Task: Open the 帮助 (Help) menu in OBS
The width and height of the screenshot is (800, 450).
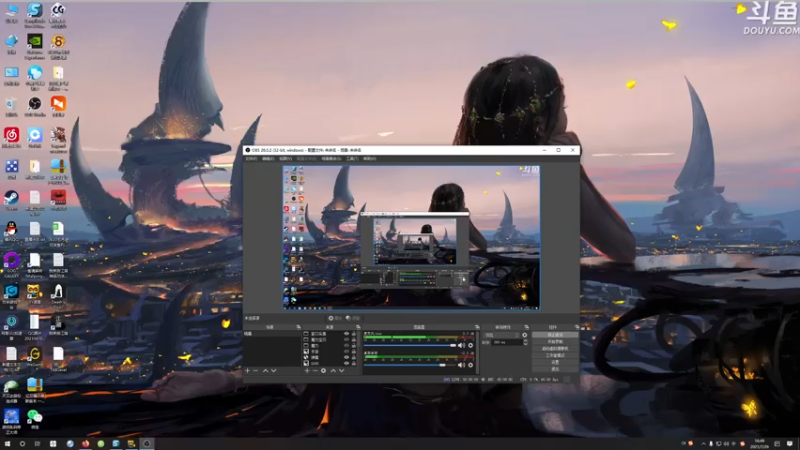Action: tap(370, 159)
